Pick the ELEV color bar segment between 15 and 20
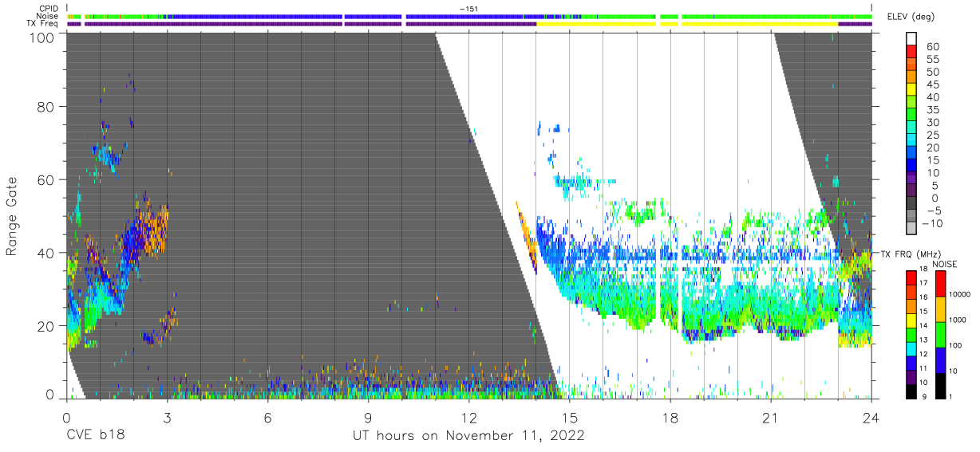 point(911,153)
